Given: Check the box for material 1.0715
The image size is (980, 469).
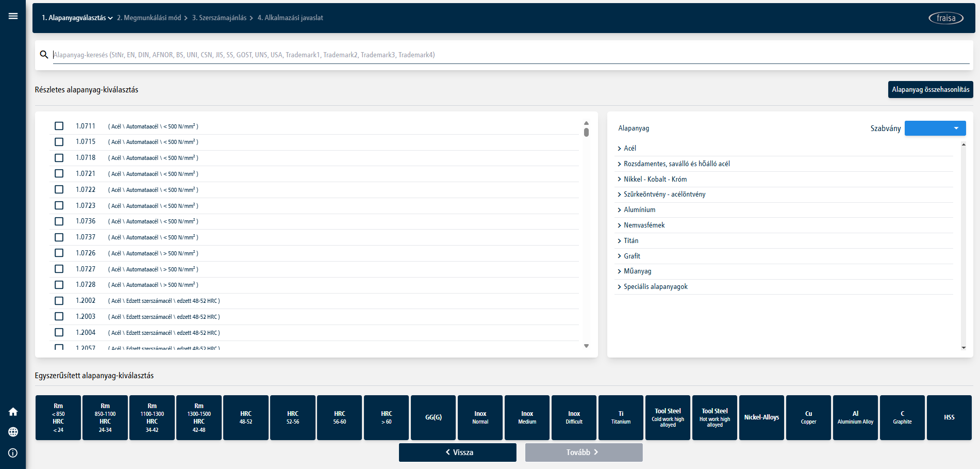Looking at the screenshot, I should 59,142.
